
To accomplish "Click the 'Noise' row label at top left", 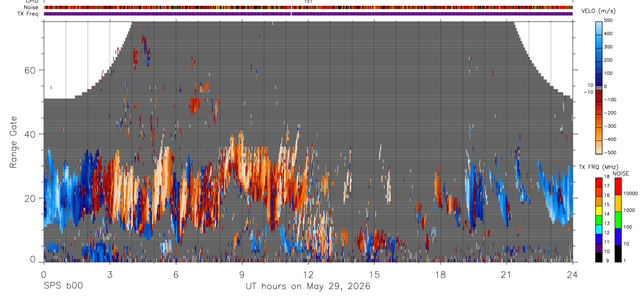I will click(31, 7).
